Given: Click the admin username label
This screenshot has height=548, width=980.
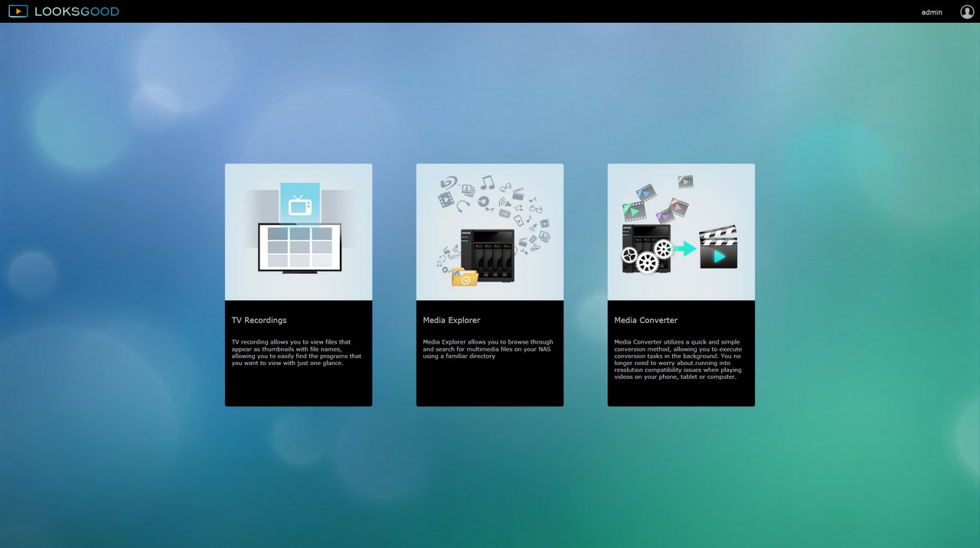Looking at the screenshot, I should click(x=932, y=12).
